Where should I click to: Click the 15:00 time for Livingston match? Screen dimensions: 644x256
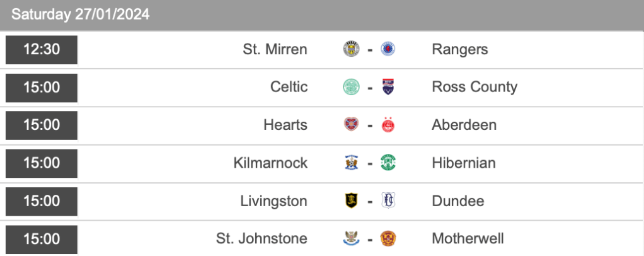click(x=42, y=201)
